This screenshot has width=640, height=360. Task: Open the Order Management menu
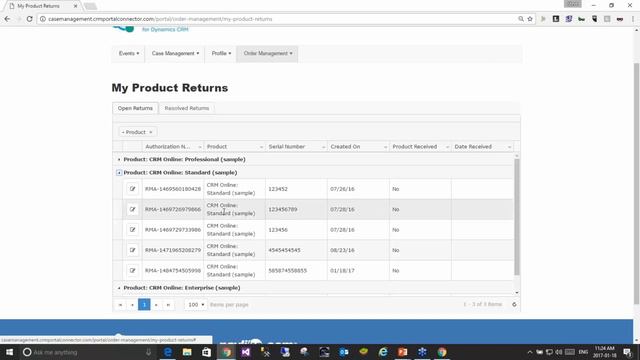coord(267,53)
